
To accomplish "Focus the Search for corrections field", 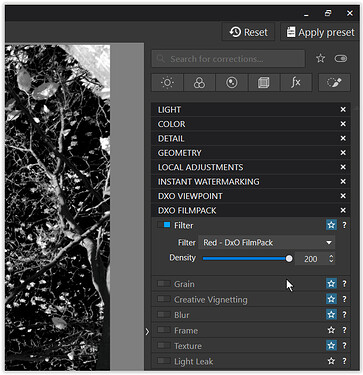I will [x=228, y=59].
